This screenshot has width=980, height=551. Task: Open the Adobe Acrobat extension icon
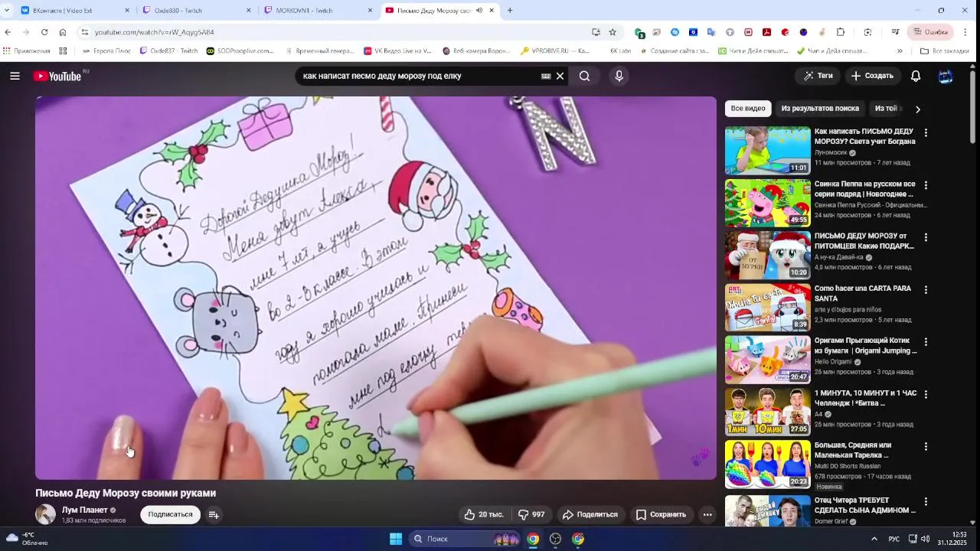(766, 32)
